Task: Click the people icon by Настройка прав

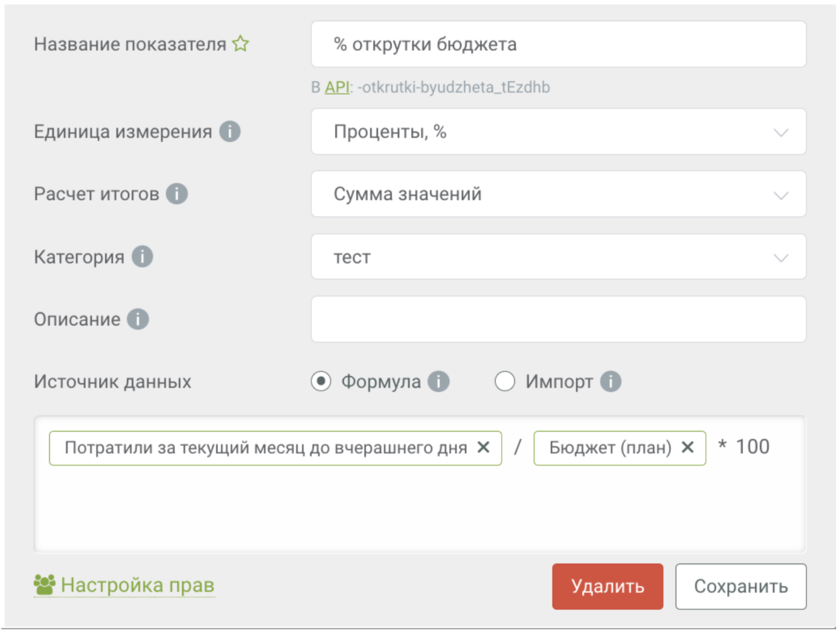Action: point(44,584)
